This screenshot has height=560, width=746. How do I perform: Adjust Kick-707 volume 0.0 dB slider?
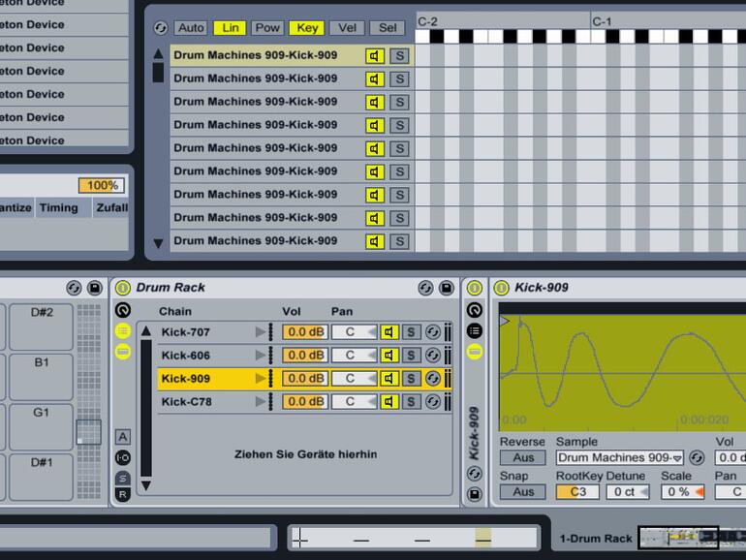[x=305, y=332]
